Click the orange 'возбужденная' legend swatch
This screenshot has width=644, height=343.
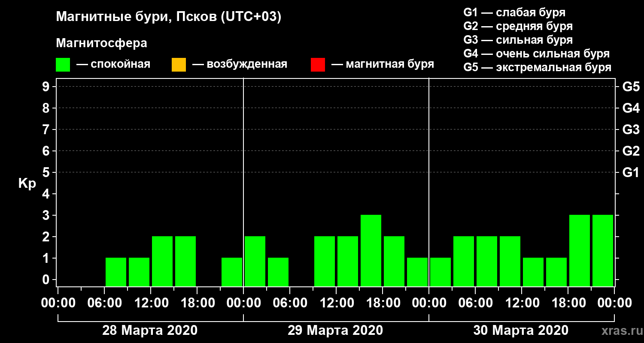tap(179, 65)
